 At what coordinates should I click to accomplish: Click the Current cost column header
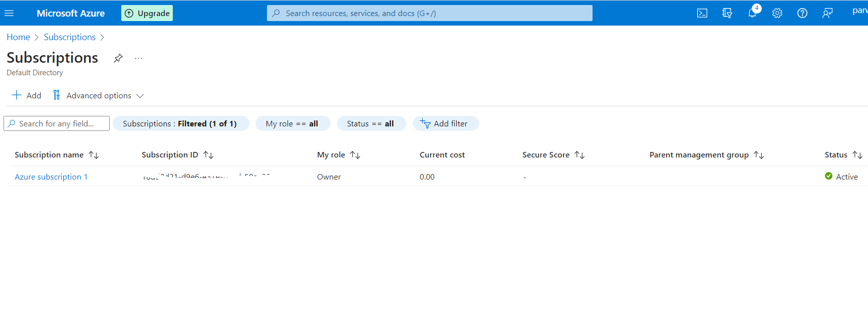click(x=442, y=155)
